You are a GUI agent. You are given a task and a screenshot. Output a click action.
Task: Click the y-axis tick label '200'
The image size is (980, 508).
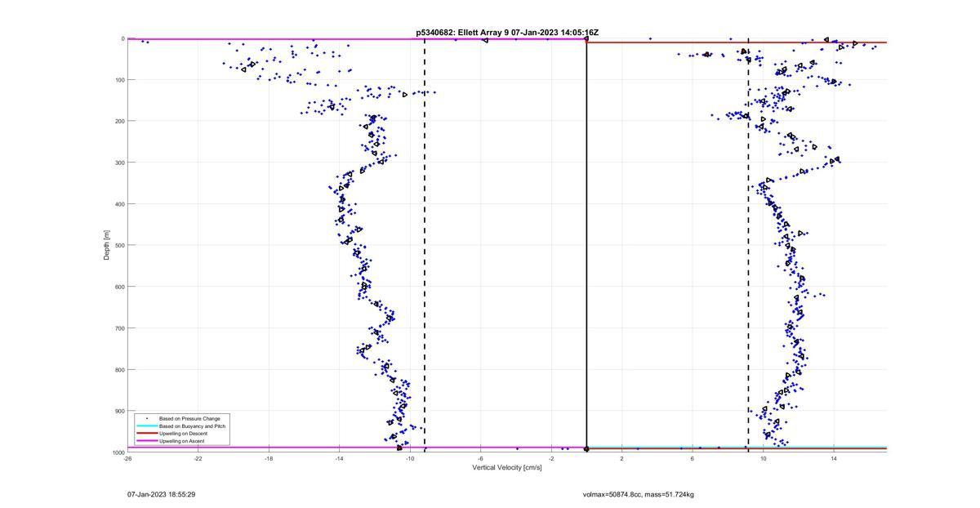tap(118, 121)
